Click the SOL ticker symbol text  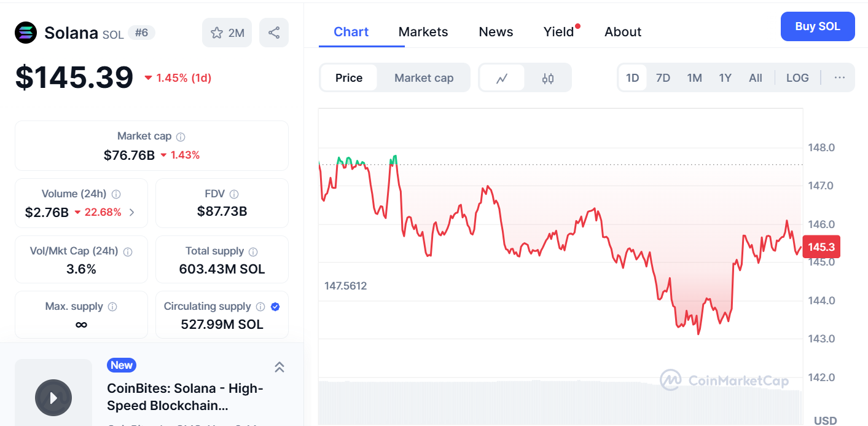[113, 34]
